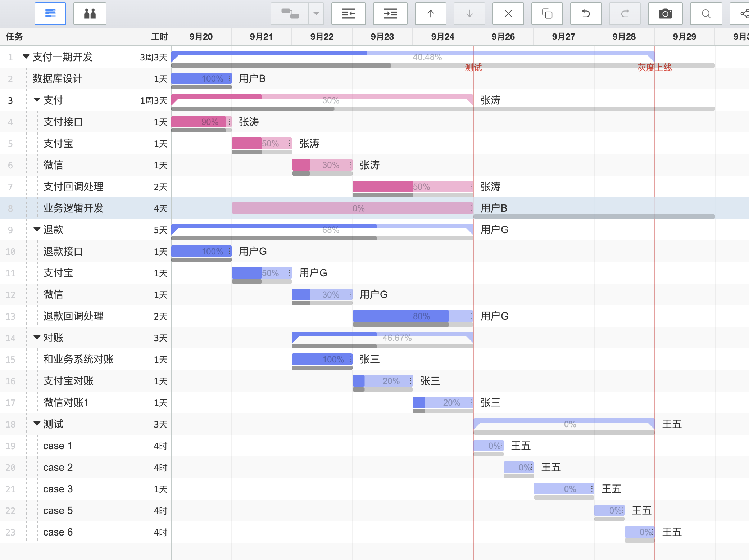Click case 3 0% gantt bar
Image resolution: width=749 pixels, height=560 pixels.
coord(564,489)
